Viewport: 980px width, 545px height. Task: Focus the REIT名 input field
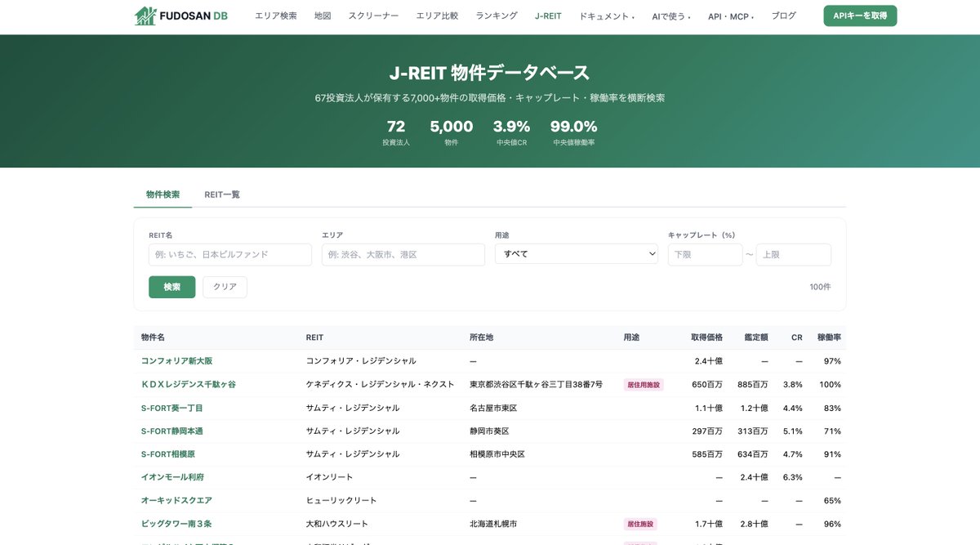(230, 254)
